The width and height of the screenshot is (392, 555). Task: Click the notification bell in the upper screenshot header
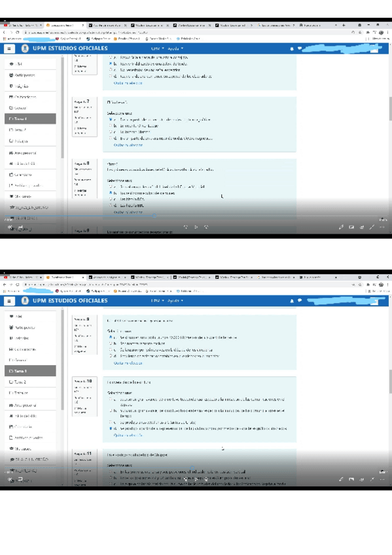292,49
